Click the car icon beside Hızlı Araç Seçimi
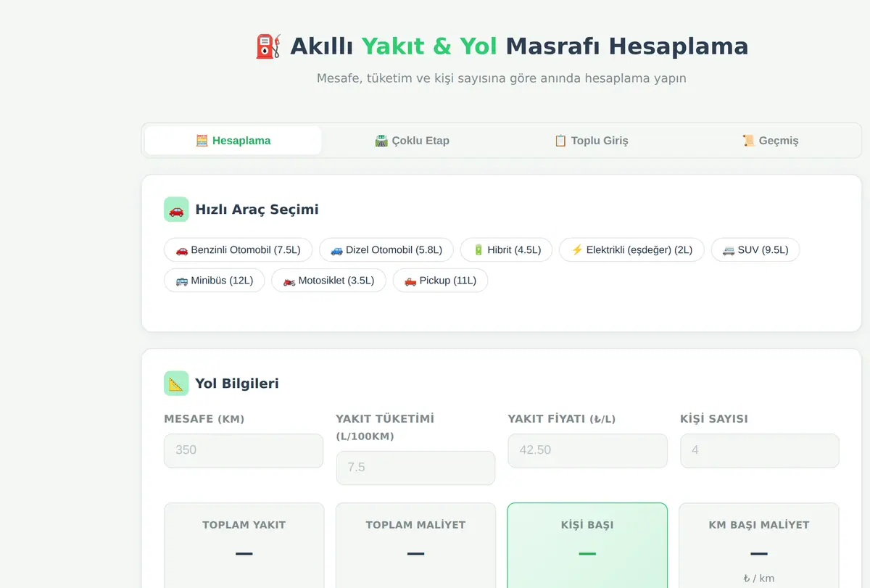This screenshot has height=588, width=870. (176, 210)
